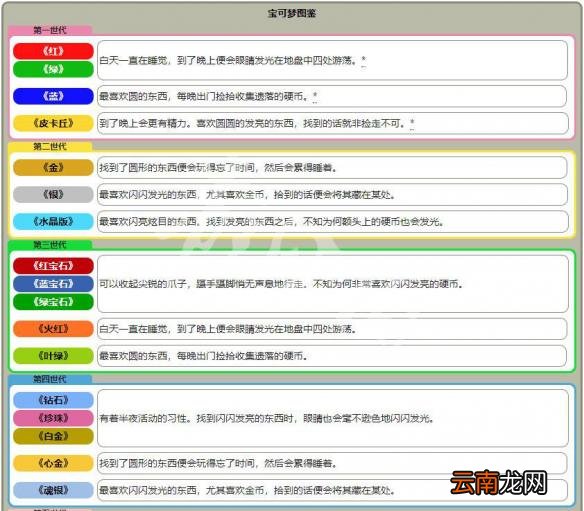The height and width of the screenshot is (511, 584).
Task: Click the 《叶绿》 entry text 最喜欢圆的东西
Action: pyautogui.click(x=133, y=356)
